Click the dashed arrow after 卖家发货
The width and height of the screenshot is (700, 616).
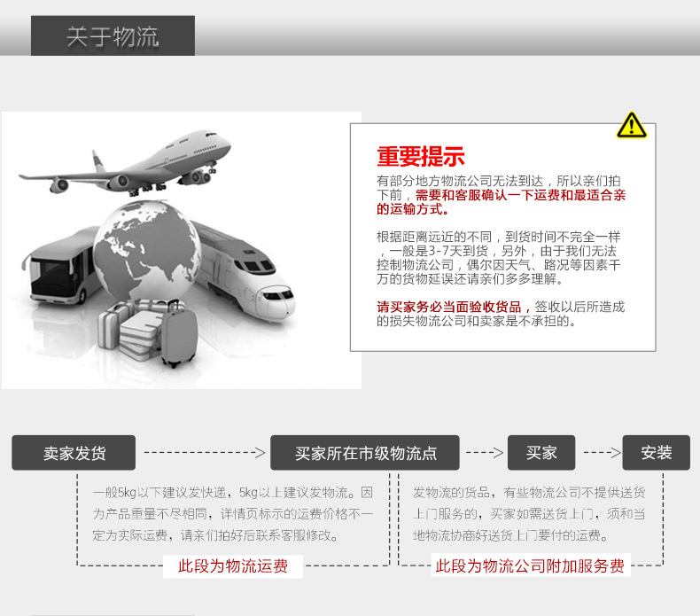pos(204,453)
